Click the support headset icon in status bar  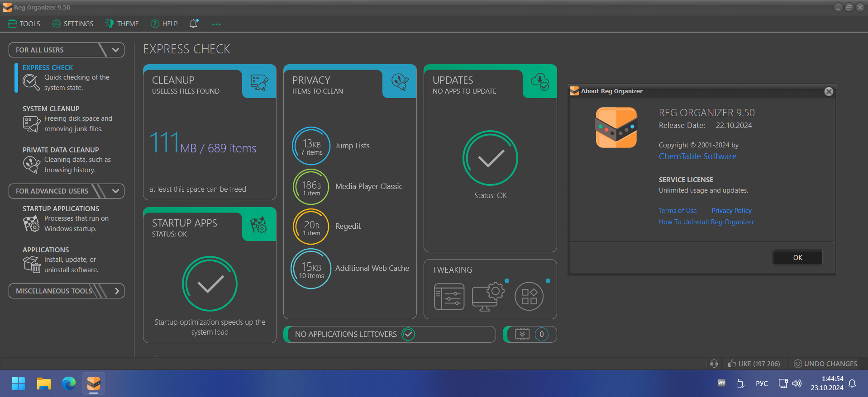714,364
